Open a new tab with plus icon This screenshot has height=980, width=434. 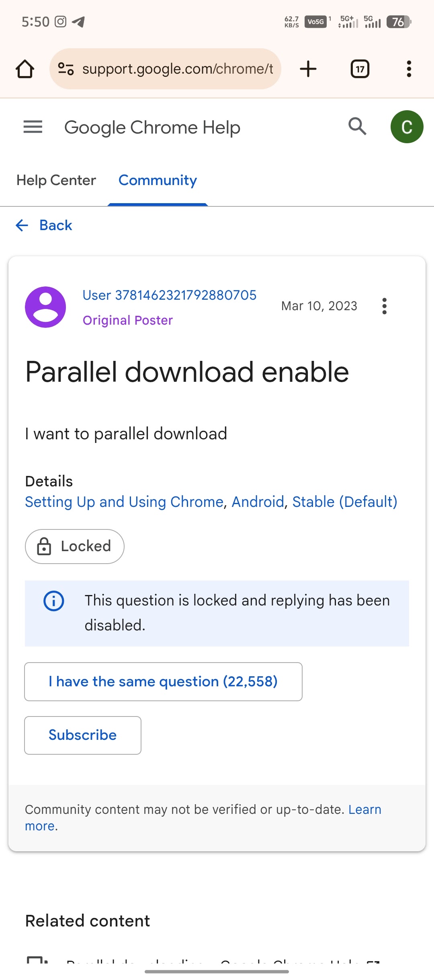[x=308, y=69]
